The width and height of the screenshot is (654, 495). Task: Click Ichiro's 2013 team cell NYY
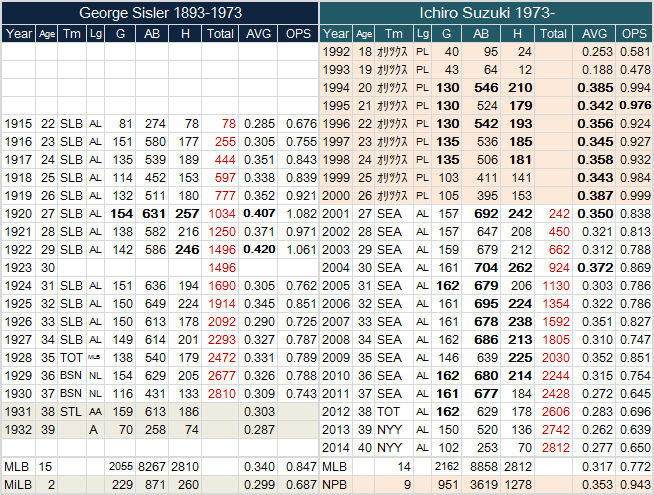point(394,430)
